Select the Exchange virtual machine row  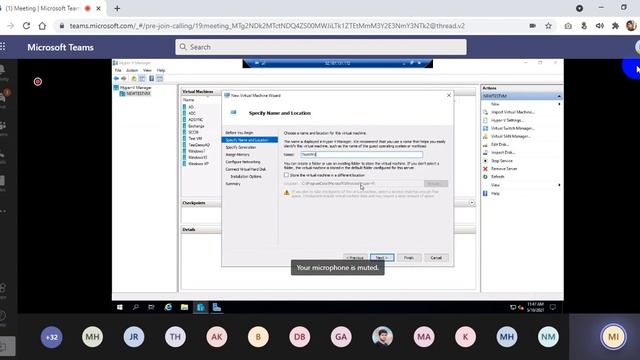click(196, 126)
